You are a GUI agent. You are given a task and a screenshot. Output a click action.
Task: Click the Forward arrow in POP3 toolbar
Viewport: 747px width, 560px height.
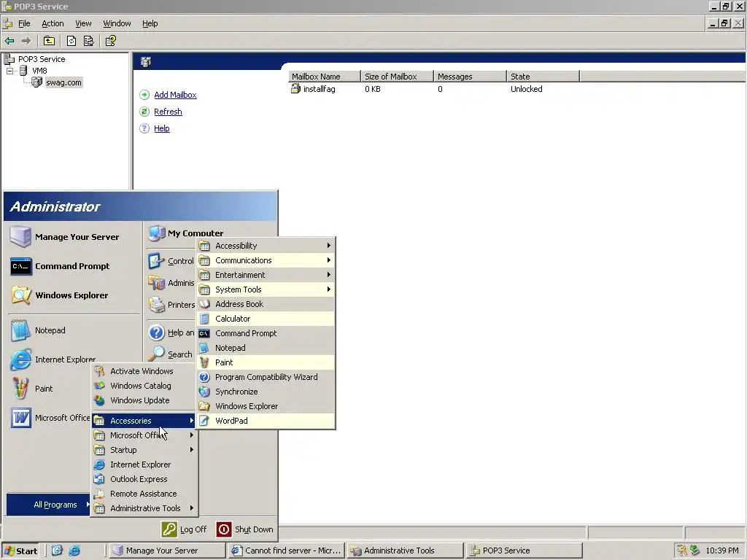26,41
